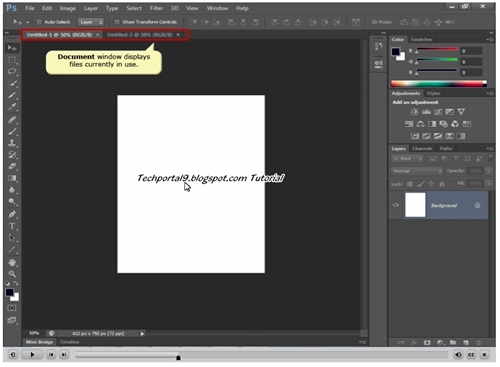This screenshot has width=500, height=367.
Task: Hide the Background layer with eye icon
Action: pyautogui.click(x=396, y=205)
